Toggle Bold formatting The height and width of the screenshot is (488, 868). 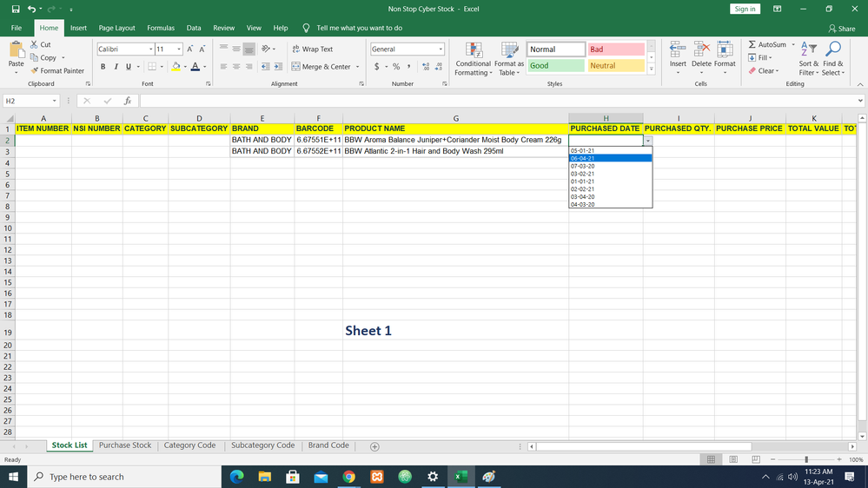coord(103,66)
